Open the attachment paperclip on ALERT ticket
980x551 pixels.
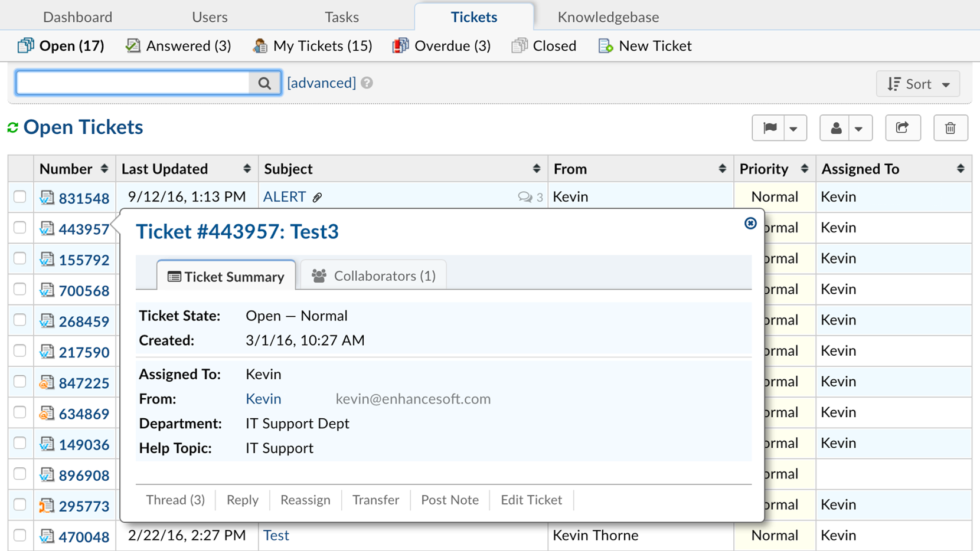[318, 196]
